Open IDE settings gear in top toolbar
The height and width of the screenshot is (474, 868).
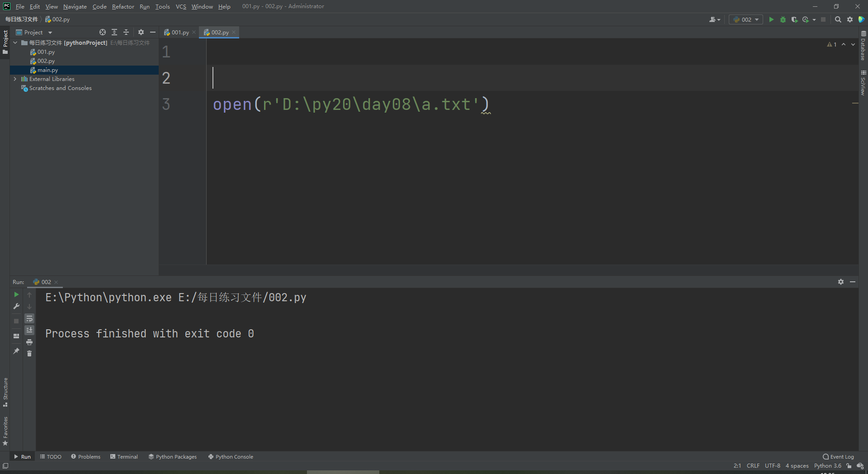[850, 19]
